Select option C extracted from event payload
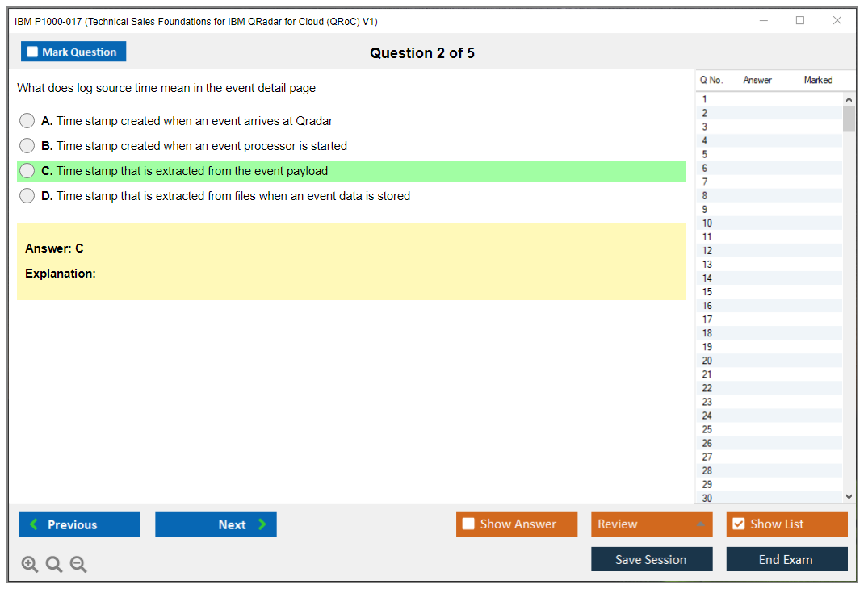 click(x=27, y=171)
